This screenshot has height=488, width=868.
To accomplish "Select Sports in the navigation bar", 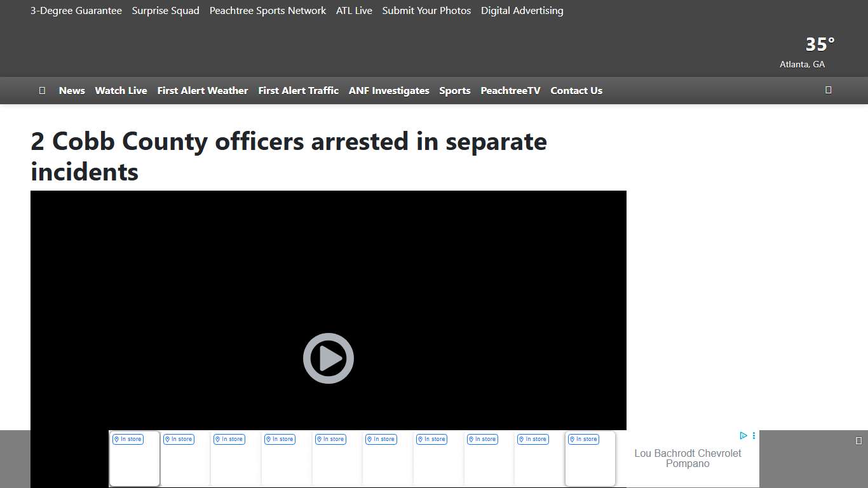I will coord(455,90).
